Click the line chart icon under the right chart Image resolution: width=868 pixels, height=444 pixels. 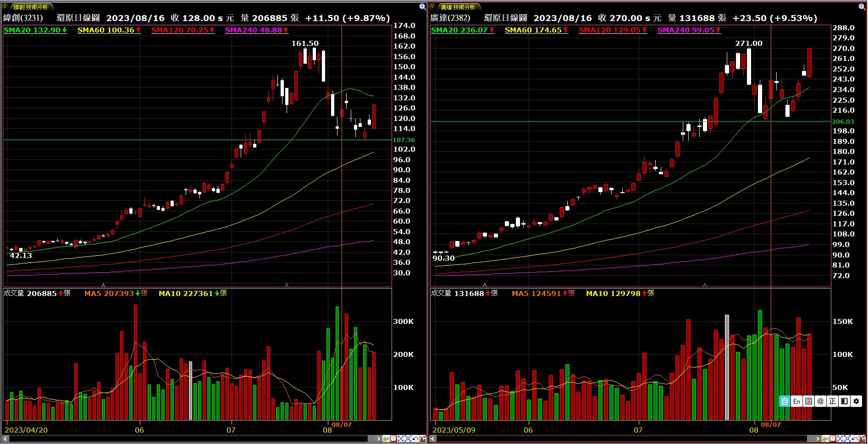[825, 439]
